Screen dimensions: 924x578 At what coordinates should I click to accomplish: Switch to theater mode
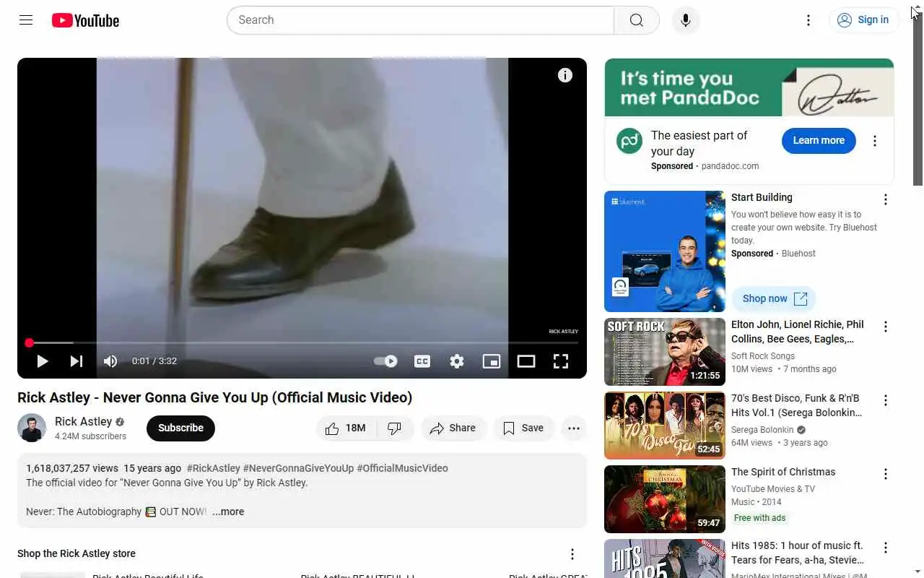coord(526,361)
